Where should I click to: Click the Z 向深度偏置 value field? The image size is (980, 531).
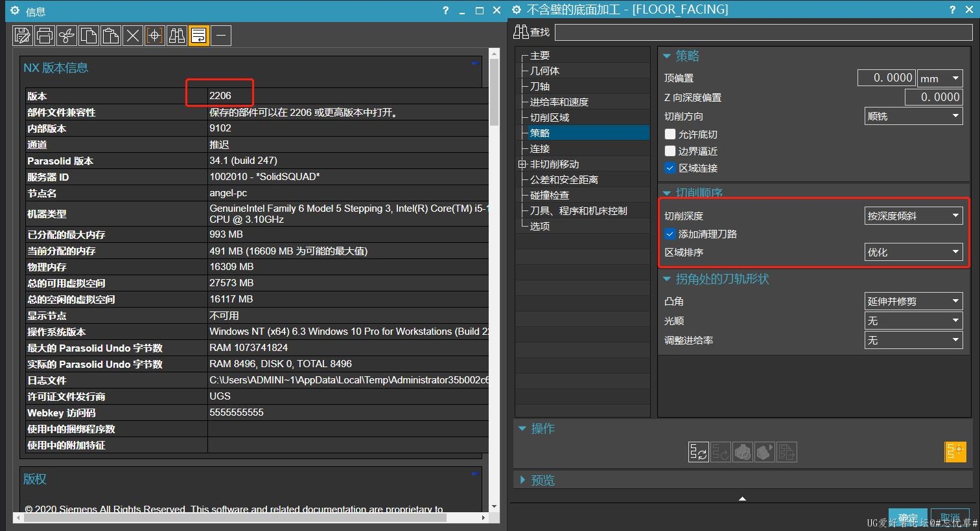pos(933,97)
